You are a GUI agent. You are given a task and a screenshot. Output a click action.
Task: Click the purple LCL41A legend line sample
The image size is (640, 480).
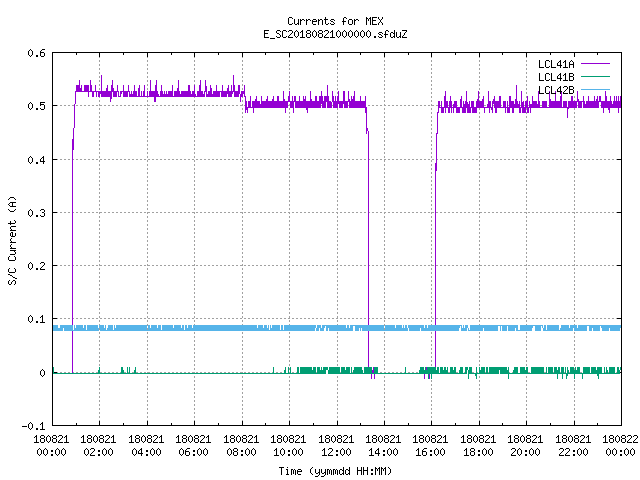pos(595,64)
